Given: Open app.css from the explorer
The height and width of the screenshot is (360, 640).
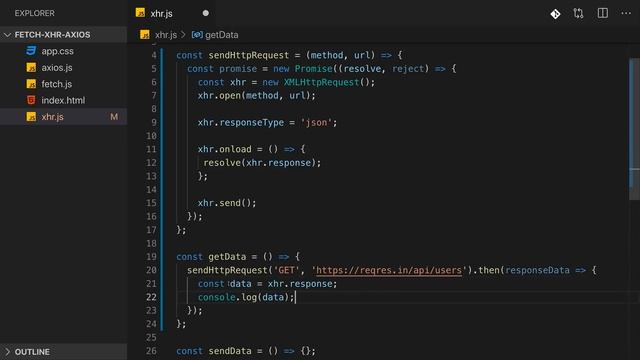Looking at the screenshot, I should 57,51.
